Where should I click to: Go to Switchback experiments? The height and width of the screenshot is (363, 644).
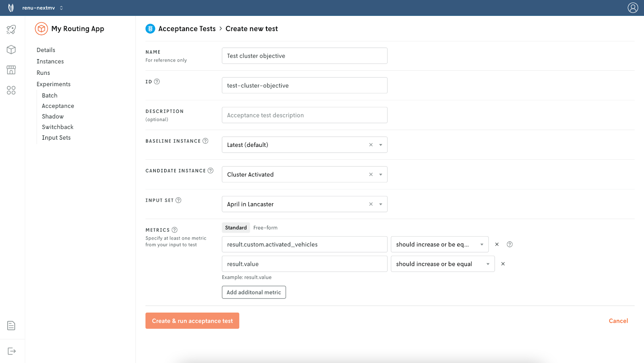point(58,127)
